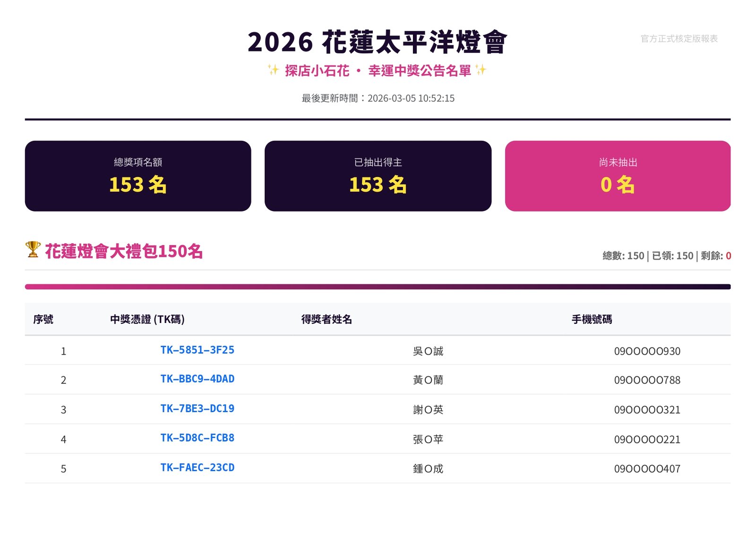Click the pink 尚未抽出 0 名 card
This screenshot has height=534, width=756.
[618, 176]
